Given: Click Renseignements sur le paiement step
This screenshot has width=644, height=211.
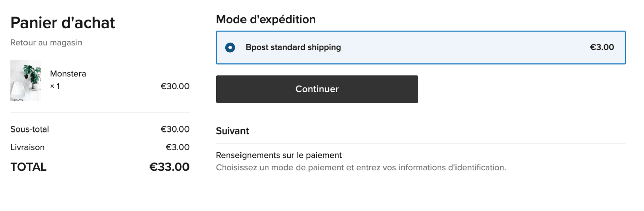Looking at the screenshot, I should pos(278,155).
